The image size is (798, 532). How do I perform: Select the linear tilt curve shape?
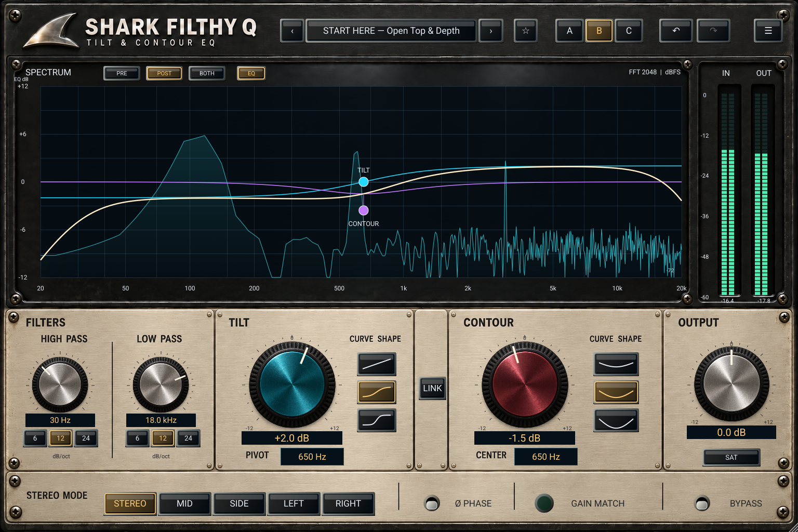377,364
